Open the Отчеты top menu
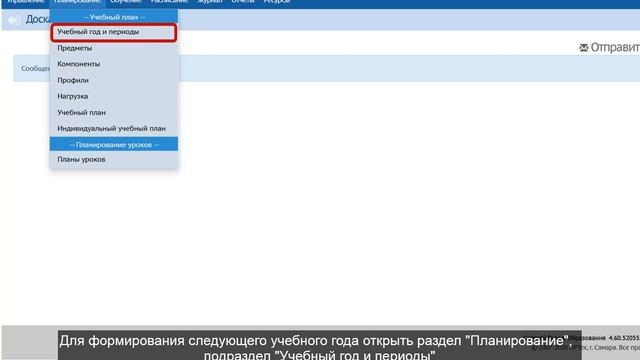Image resolution: width=640 pixels, height=360 pixels. [x=243, y=2]
